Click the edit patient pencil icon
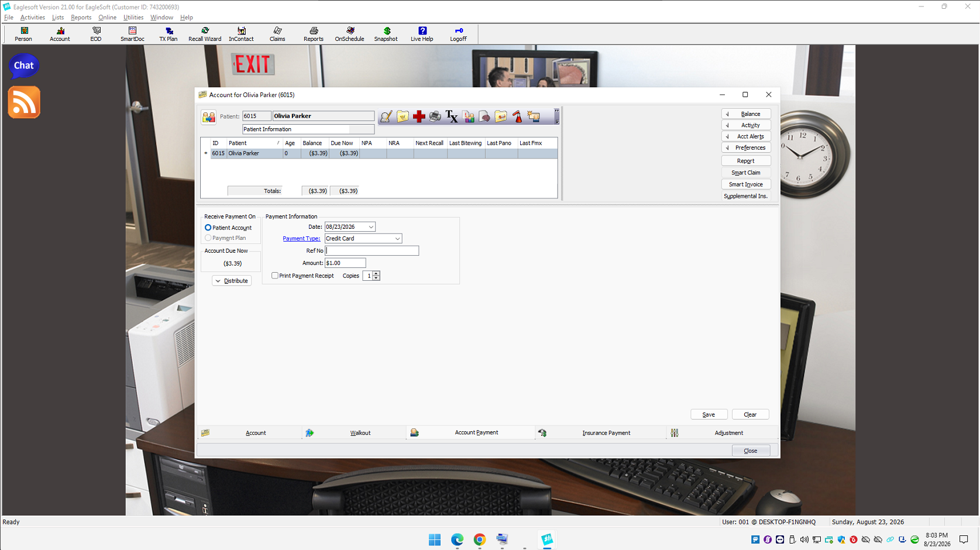 (x=386, y=116)
